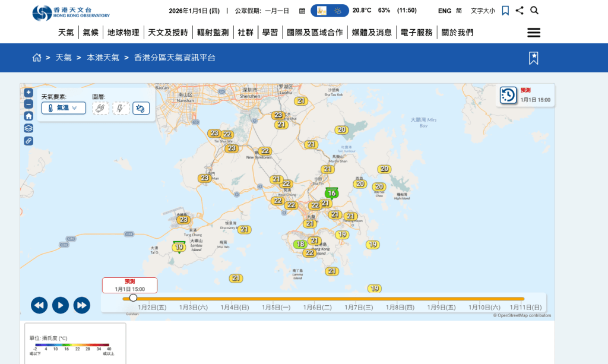Open the 氣溫 weather element dropdown
The height and width of the screenshot is (364, 608).
(x=63, y=108)
